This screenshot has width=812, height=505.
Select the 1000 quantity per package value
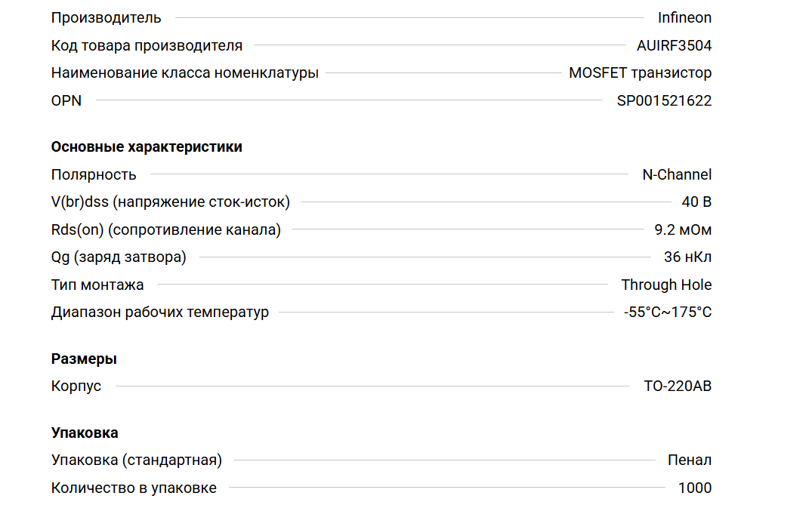coord(694,488)
